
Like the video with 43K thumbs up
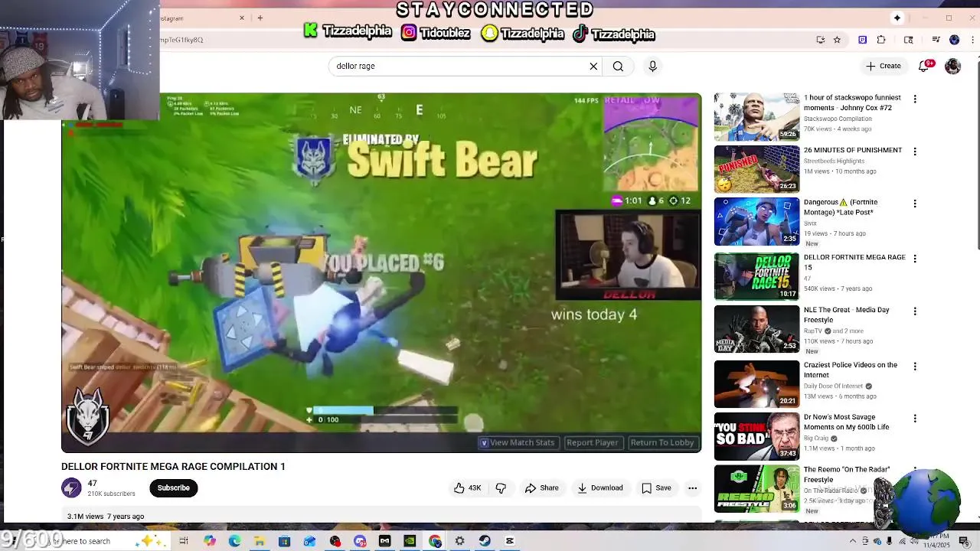pos(468,488)
